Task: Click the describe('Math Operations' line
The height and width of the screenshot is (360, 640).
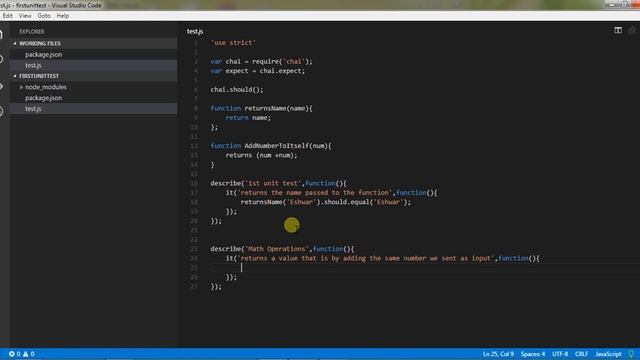Action: 282,249
